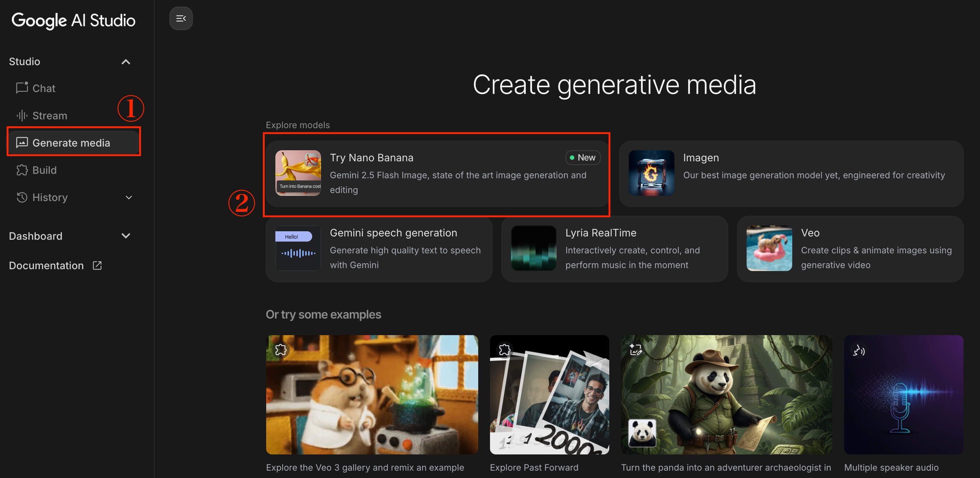Expand the History submenu chevron
Screen dimensions: 980x478
click(x=128, y=197)
